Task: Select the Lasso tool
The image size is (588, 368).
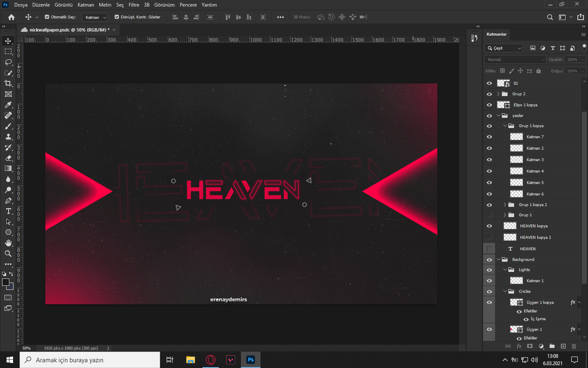Action: (8, 62)
